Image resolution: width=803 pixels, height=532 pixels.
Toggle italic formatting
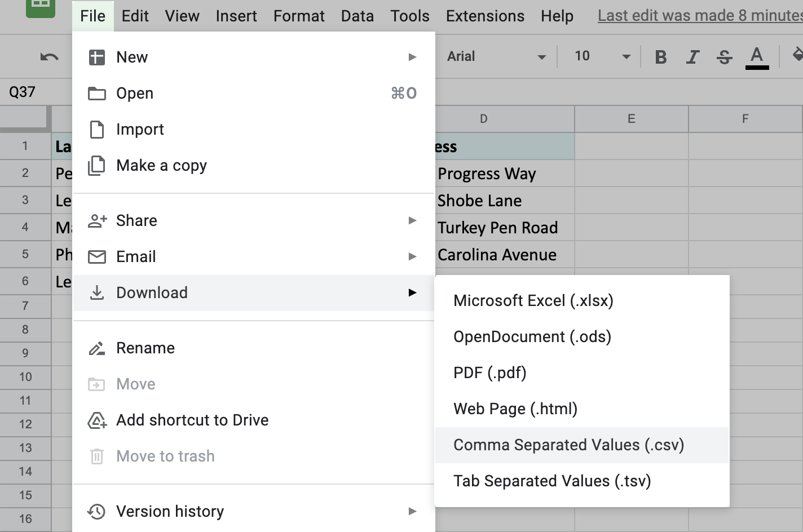click(x=692, y=57)
